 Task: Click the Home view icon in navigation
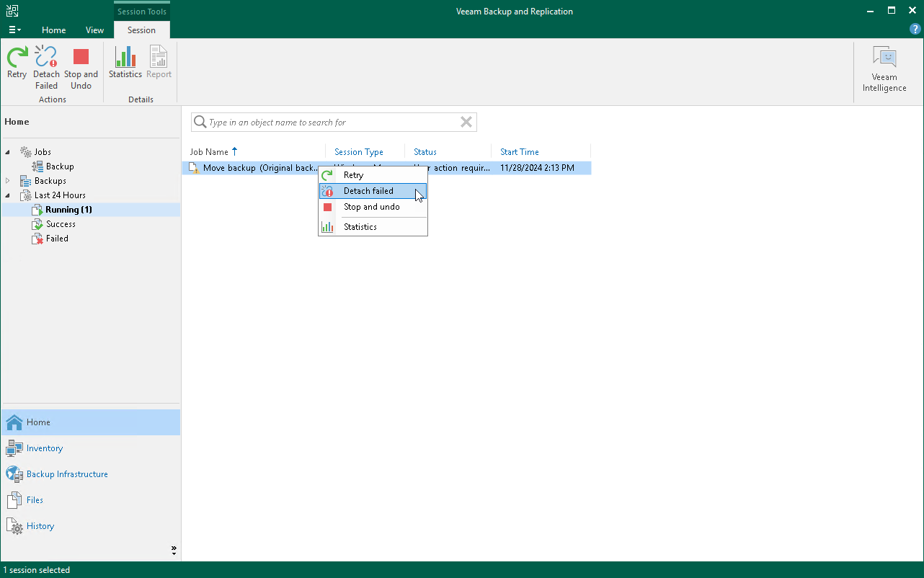click(x=14, y=422)
